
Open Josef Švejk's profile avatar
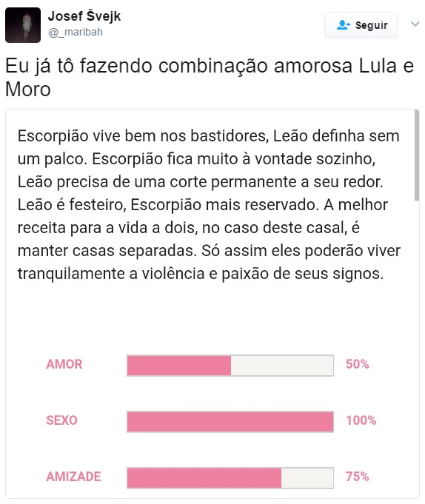click(x=23, y=25)
